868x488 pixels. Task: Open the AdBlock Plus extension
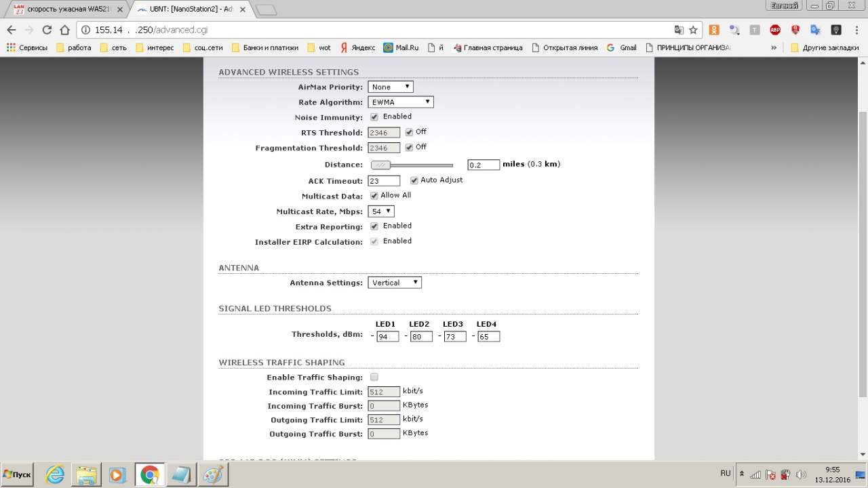[x=775, y=30]
